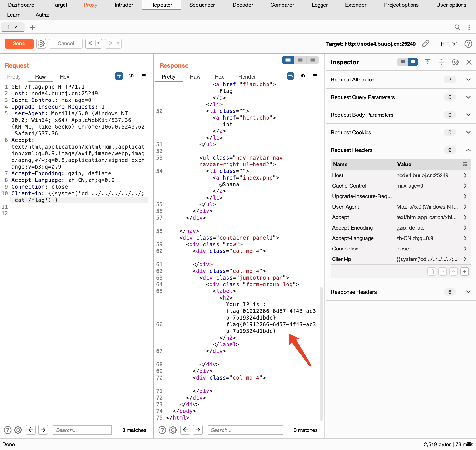Toggle word wrap in Response pane

(x=290, y=76)
